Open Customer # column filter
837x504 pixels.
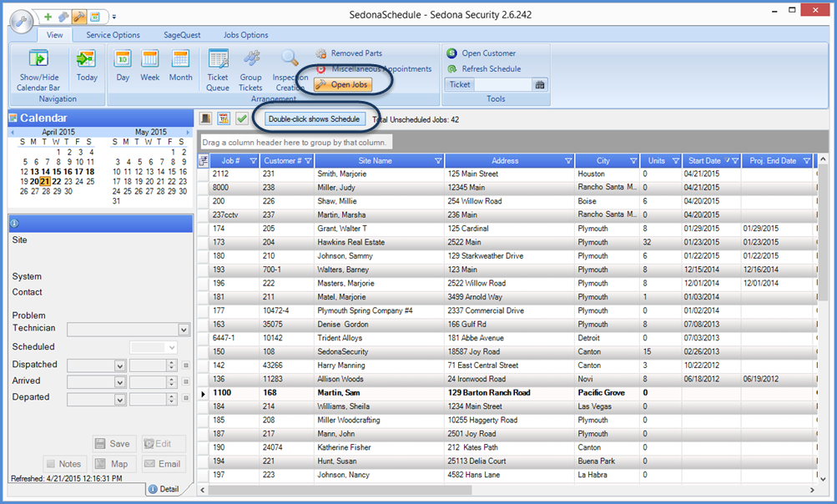pyautogui.click(x=308, y=161)
